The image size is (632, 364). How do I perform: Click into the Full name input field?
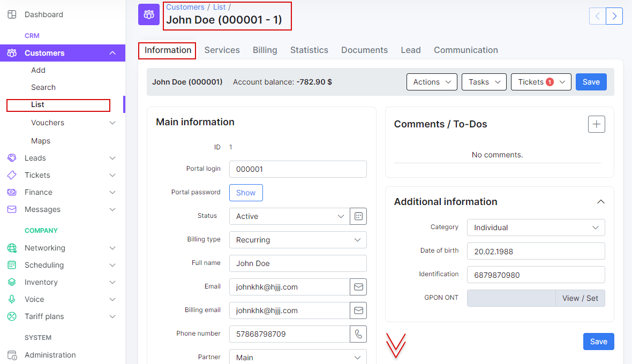click(x=298, y=263)
